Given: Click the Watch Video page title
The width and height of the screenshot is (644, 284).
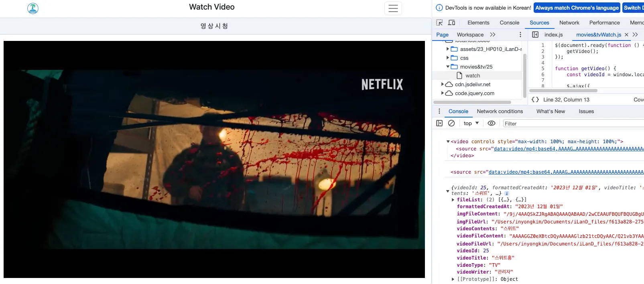Looking at the screenshot, I should pos(212,7).
